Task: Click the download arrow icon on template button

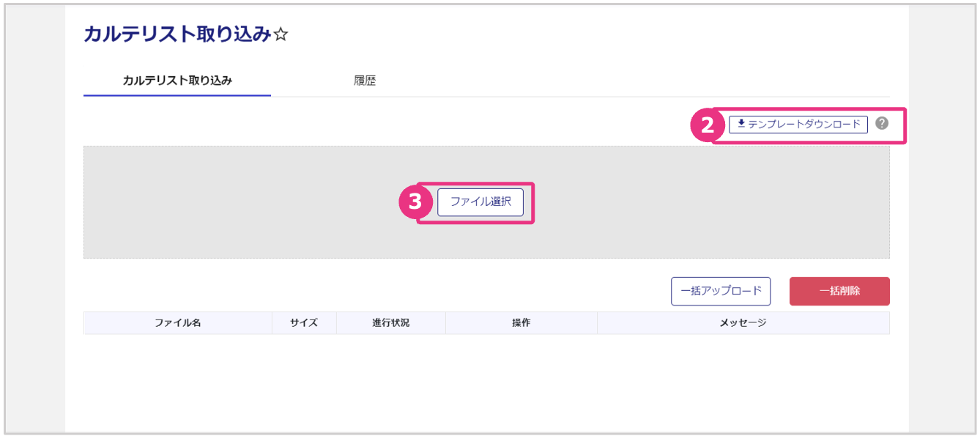Action: click(740, 124)
